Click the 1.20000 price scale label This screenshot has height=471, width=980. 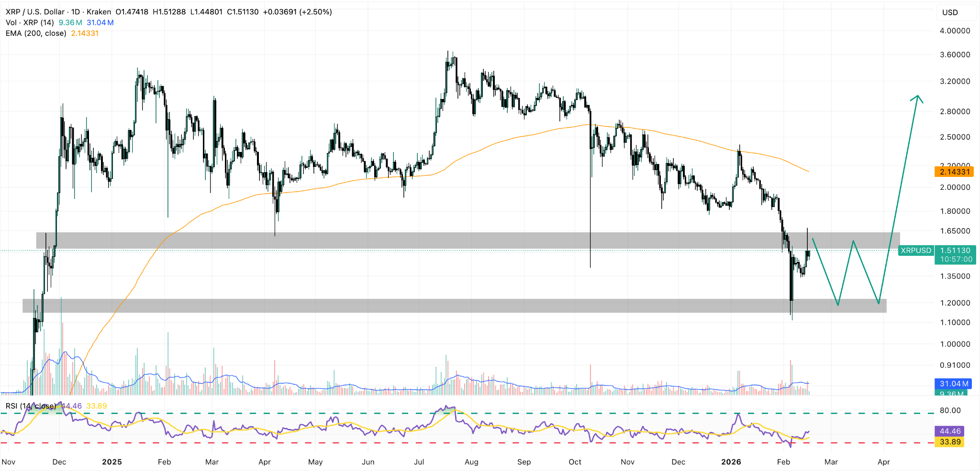point(955,303)
